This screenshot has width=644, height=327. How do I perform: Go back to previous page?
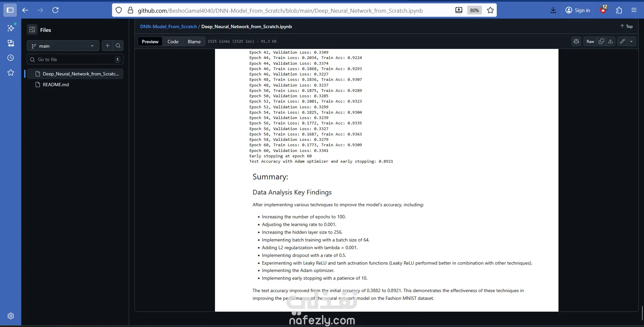coord(25,10)
